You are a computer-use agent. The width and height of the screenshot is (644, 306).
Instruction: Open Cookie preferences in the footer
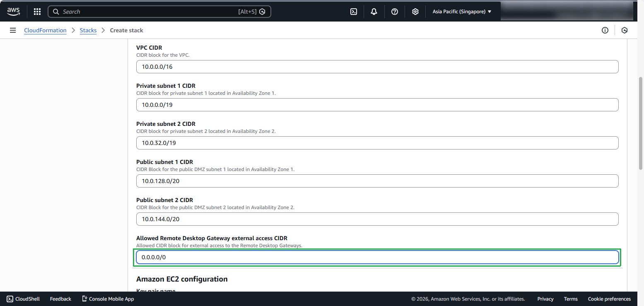pyautogui.click(x=609, y=299)
